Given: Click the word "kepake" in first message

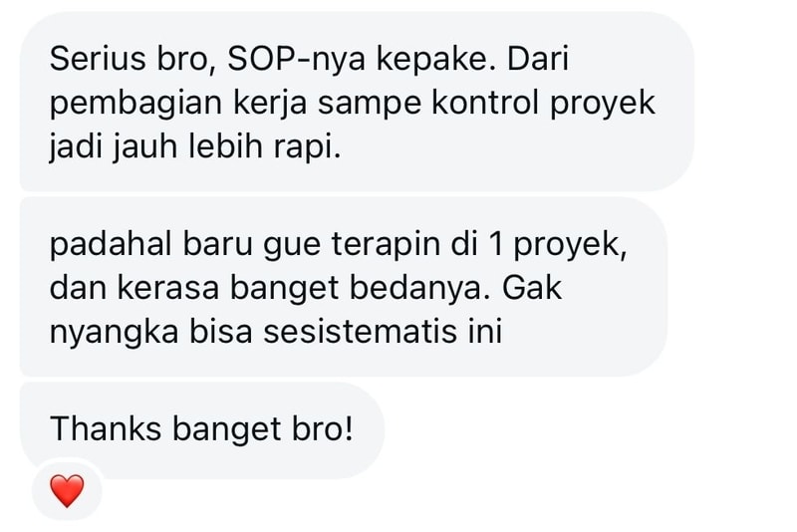Looking at the screenshot, I should 436,60.
